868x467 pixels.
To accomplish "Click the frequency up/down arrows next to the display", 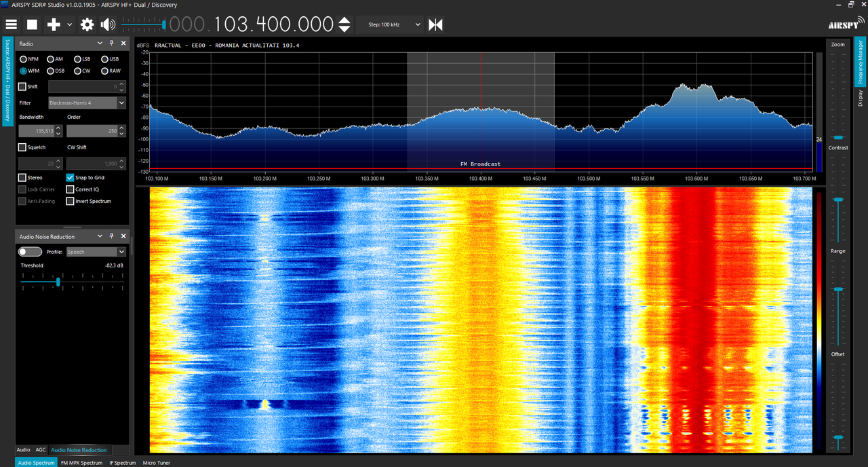I will [344, 25].
